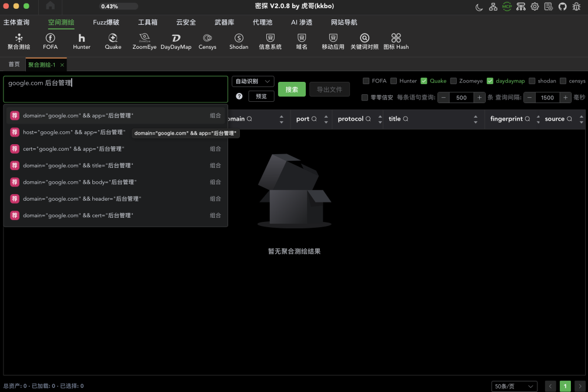Increase the 500 per-query count with plus
Viewport: 588px width, 392px height.
pos(479,97)
